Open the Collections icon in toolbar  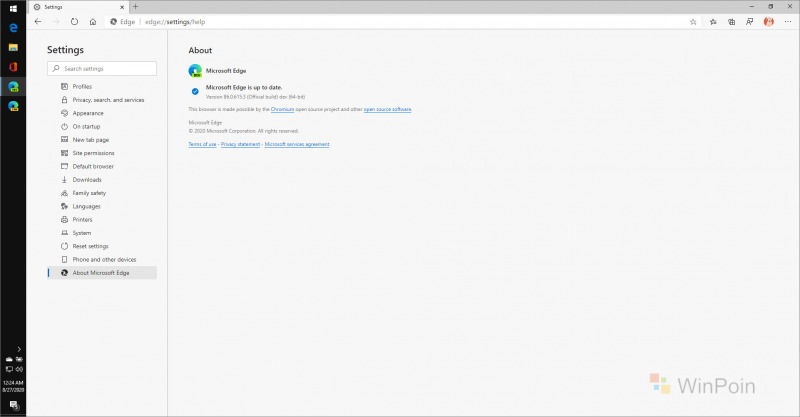point(732,22)
